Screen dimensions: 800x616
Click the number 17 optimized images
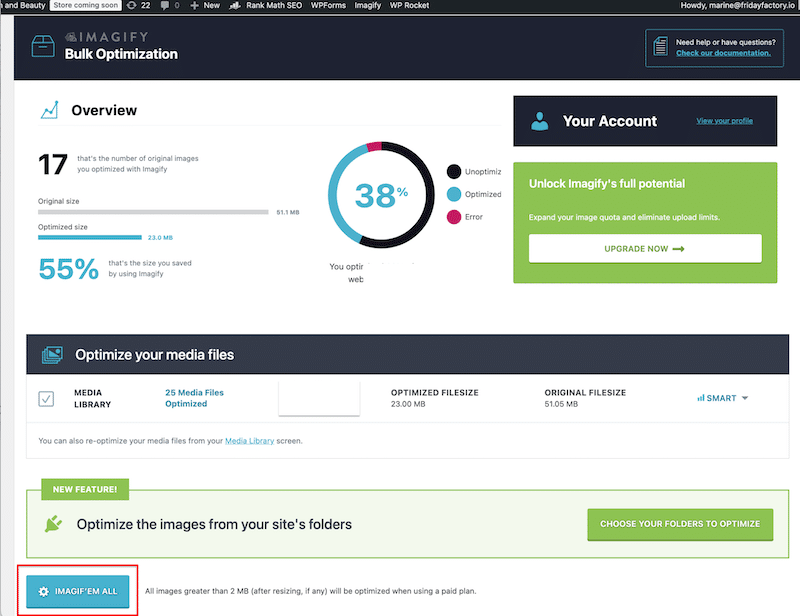click(x=53, y=164)
